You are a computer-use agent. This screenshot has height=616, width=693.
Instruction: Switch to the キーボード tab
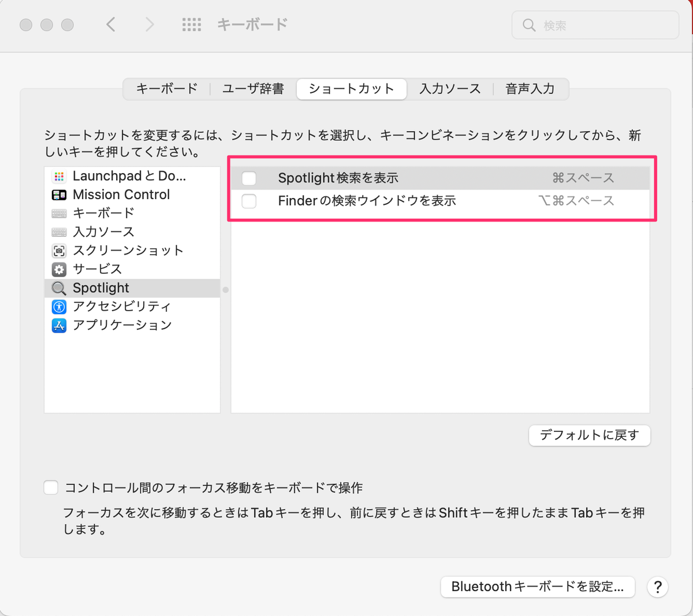point(167,89)
